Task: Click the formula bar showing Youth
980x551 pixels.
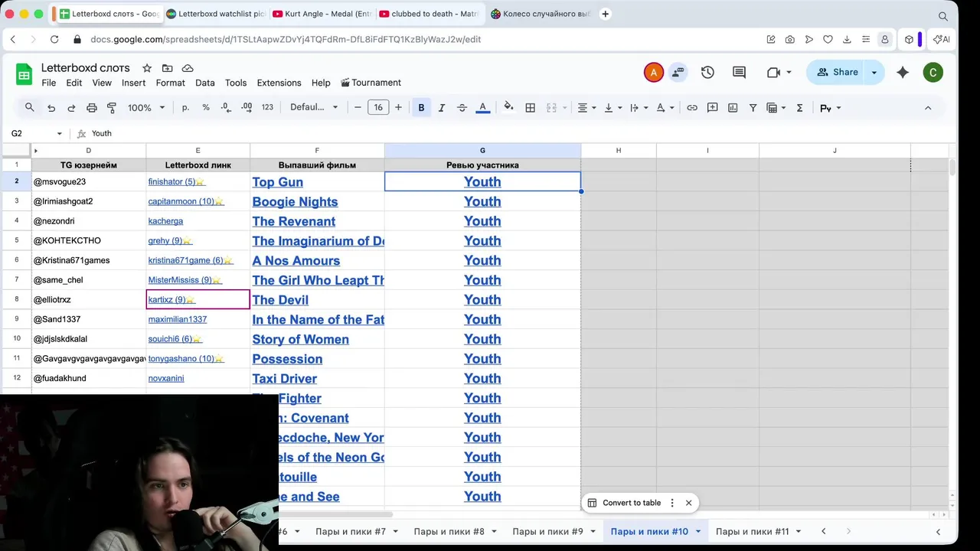Action: (521, 133)
